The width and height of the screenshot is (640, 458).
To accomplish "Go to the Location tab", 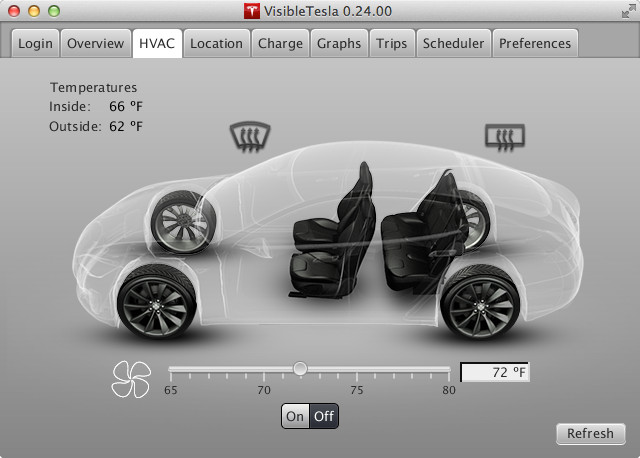I will pyautogui.click(x=216, y=43).
